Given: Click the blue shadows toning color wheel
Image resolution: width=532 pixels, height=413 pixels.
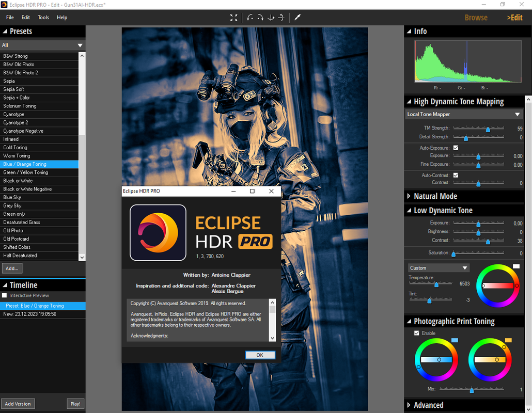Looking at the screenshot, I should 436,359.
